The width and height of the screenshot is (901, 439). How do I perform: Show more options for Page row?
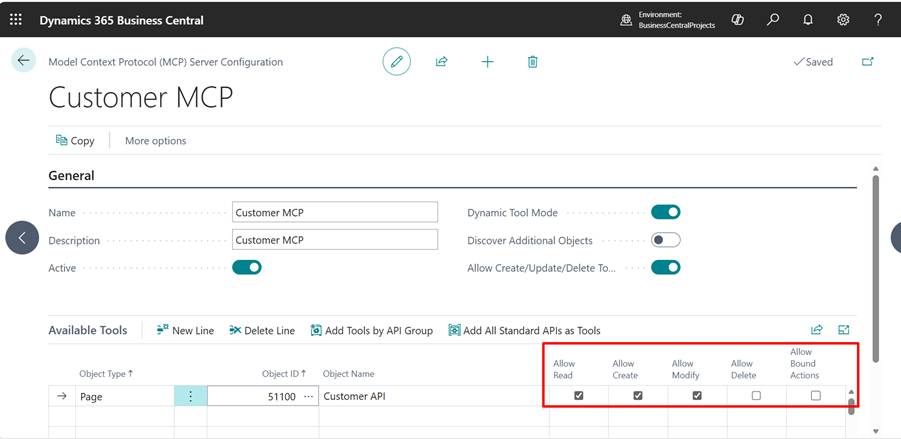191,396
